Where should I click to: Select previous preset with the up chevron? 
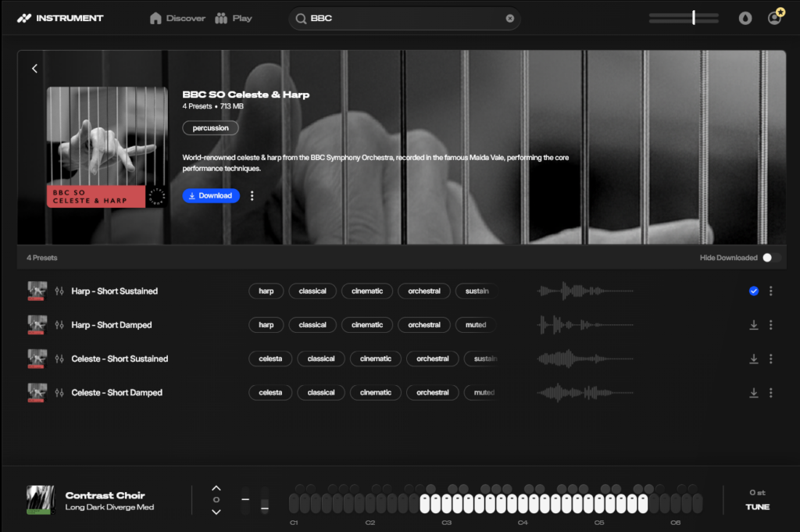point(216,488)
